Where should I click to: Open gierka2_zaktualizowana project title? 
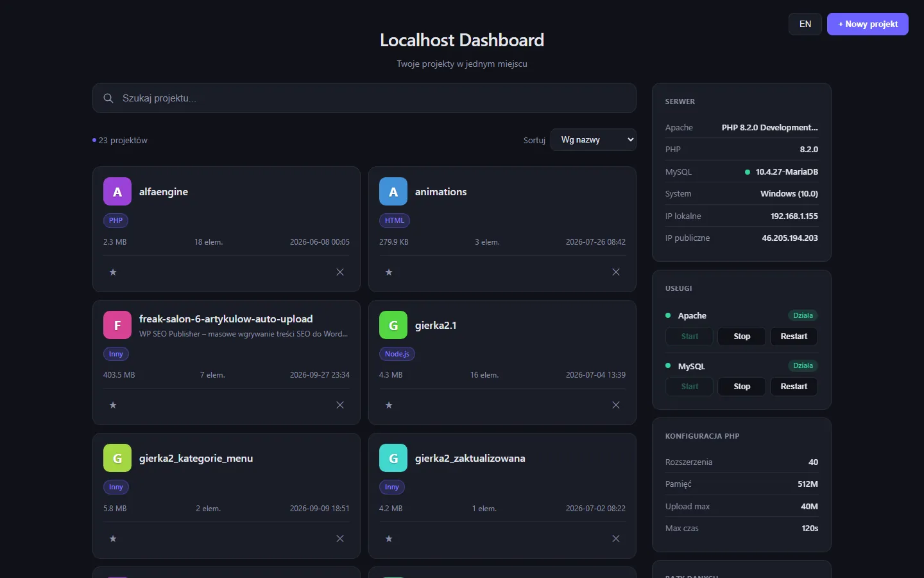pyautogui.click(x=470, y=458)
